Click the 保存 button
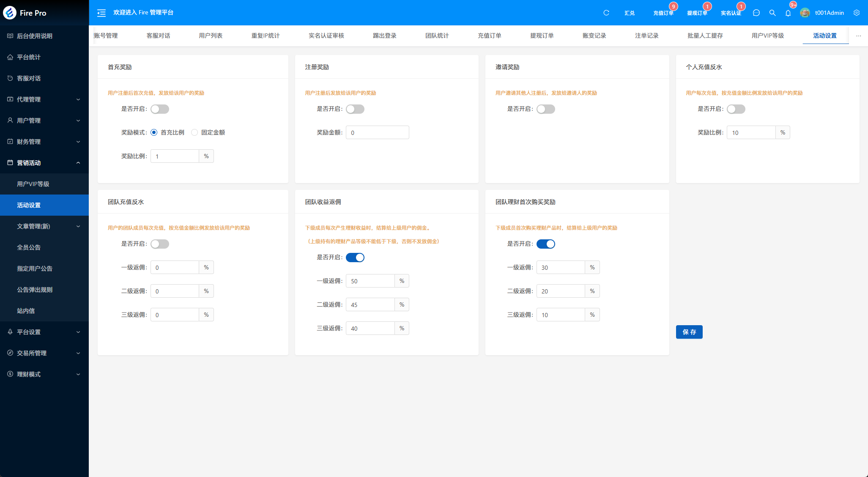 coord(689,332)
